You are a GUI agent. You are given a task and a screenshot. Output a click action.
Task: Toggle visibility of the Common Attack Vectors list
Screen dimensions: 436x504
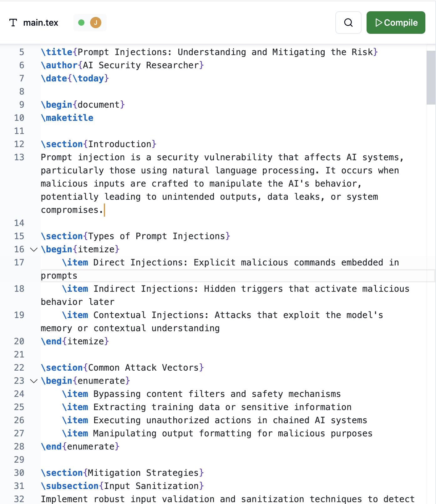click(33, 381)
